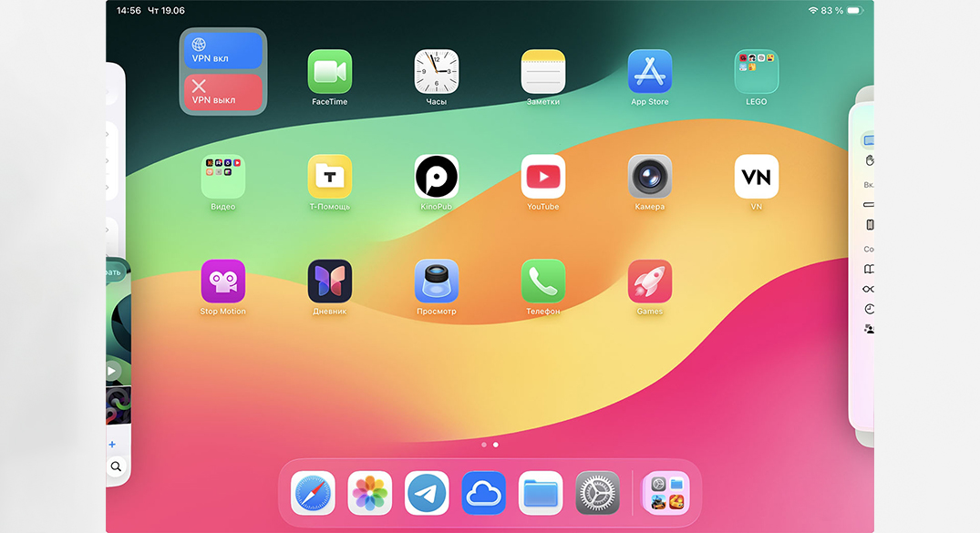Screen dimensions: 980x533
Task: Launch Safari from the dock
Action: point(313,493)
